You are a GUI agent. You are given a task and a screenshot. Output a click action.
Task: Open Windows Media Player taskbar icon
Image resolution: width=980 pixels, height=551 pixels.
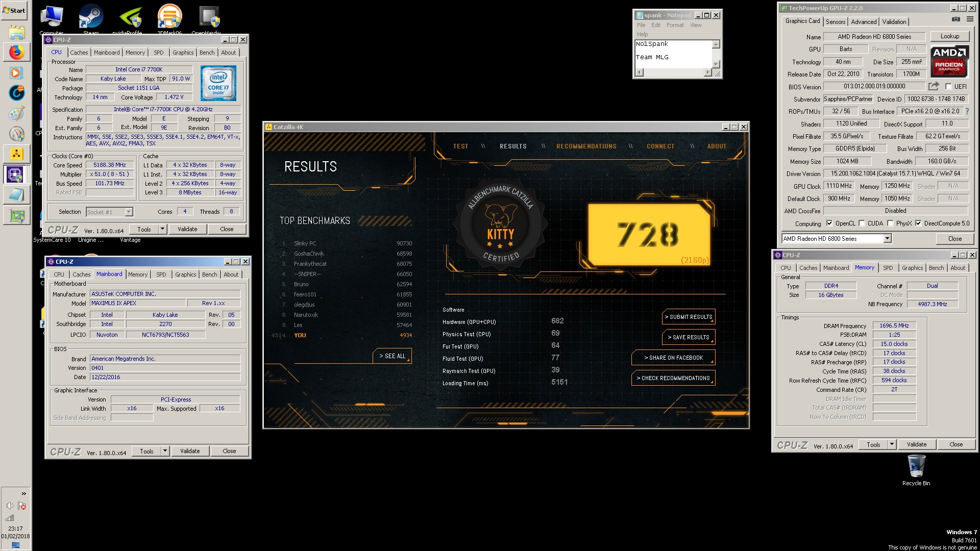click(x=17, y=72)
